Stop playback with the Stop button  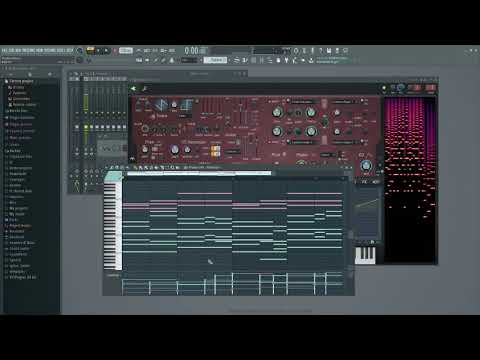(x=106, y=50)
